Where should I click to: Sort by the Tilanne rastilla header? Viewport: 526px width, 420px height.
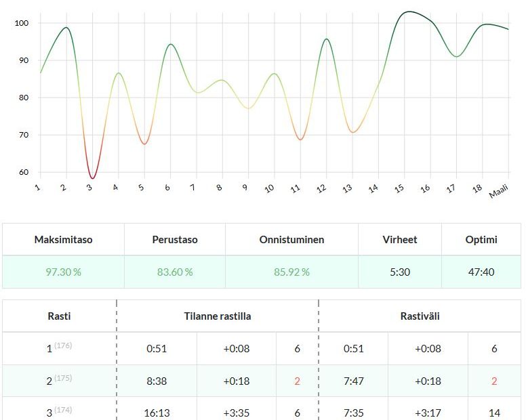[217, 316]
